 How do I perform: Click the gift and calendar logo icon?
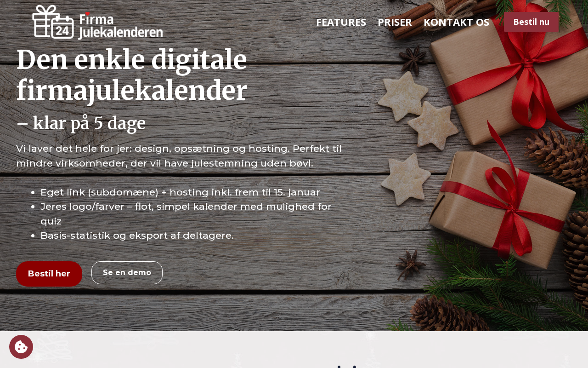click(x=53, y=22)
